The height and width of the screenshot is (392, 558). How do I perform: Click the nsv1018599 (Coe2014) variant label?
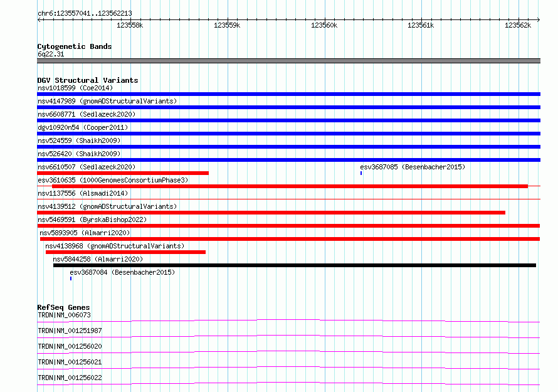pos(75,88)
